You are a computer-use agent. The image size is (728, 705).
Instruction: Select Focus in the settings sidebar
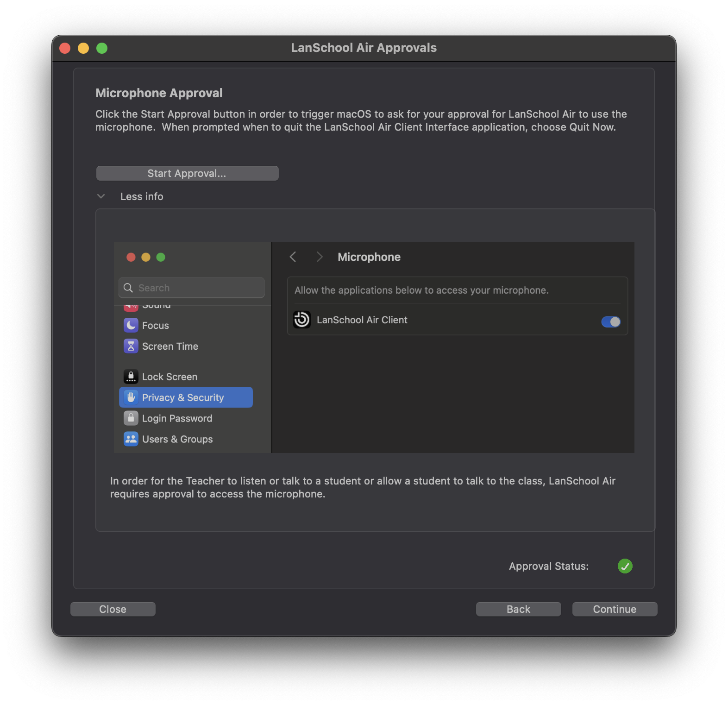(186, 326)
